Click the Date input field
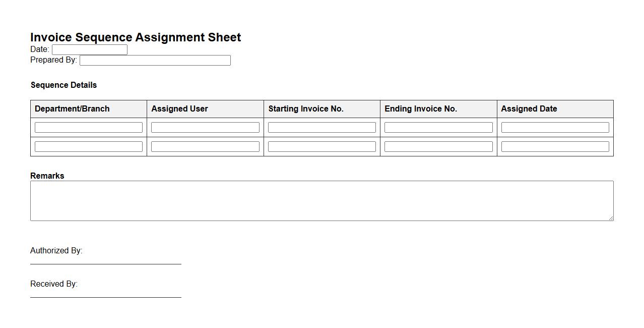 tap(89, 49)
